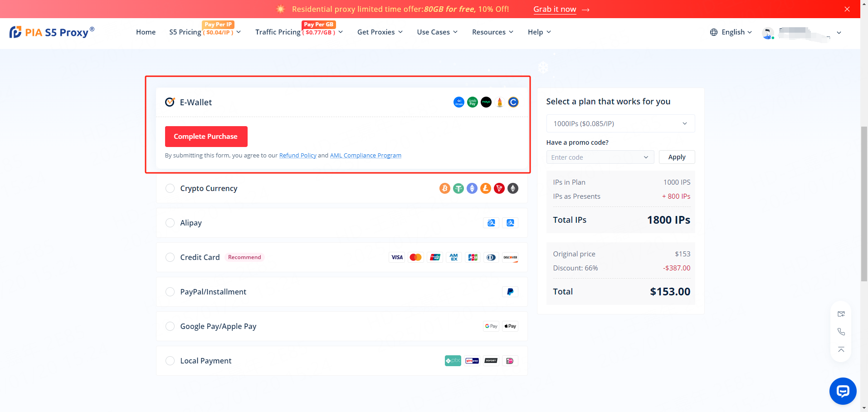
Task: Go to the Home menu item
Action: click(x=146, y=32)
